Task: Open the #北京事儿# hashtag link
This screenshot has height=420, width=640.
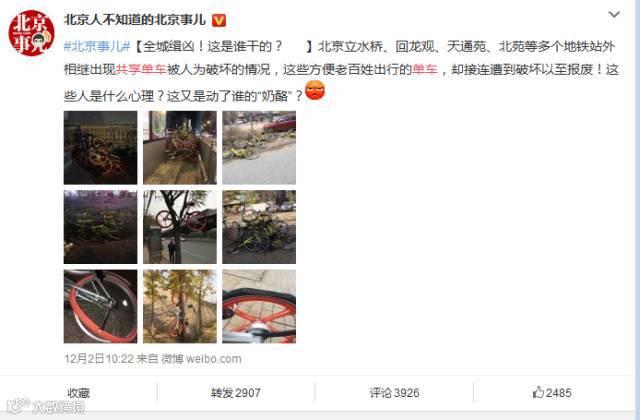Action: (x=97, y=47)
